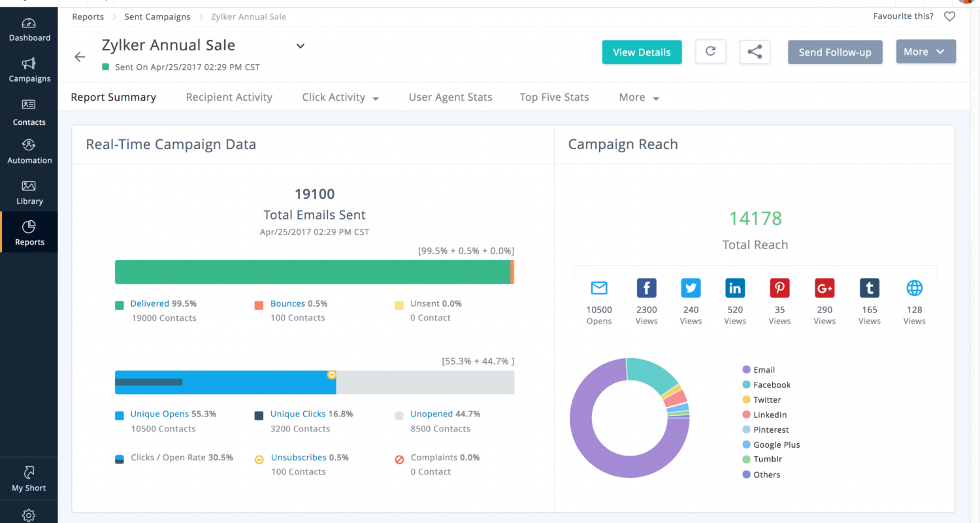980x523 pixels.
Task: Switch to Top Five Stats tab
Action: coord(554,97)
